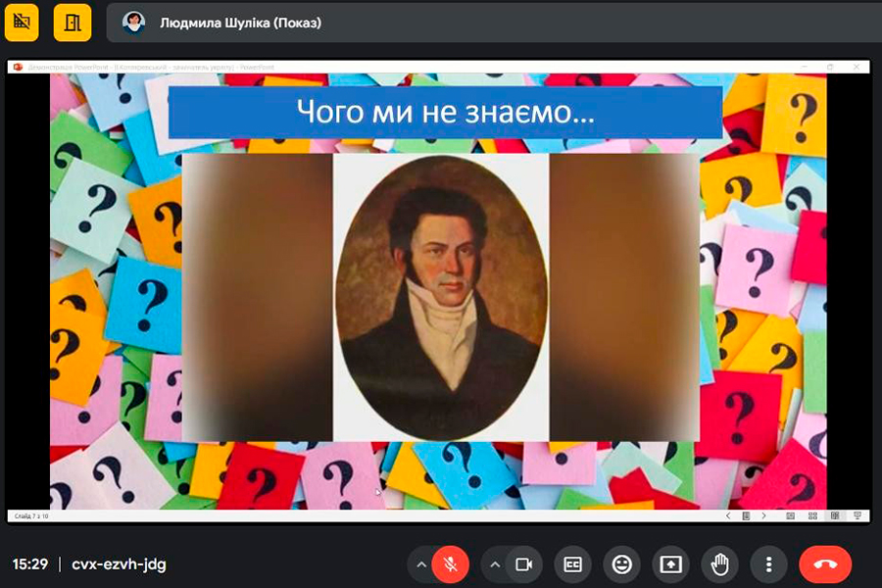Viewport: 882px width, 588px height.
Task: Click the PowerPoint logo in shared window title bar
Action: 18,67
